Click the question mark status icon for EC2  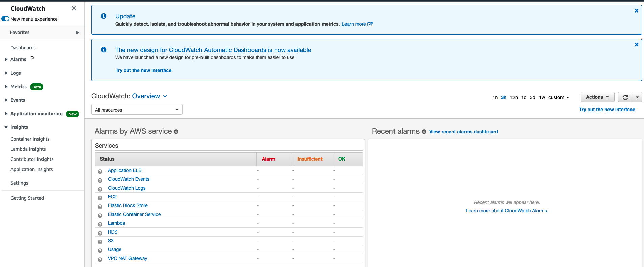[100, 198]
